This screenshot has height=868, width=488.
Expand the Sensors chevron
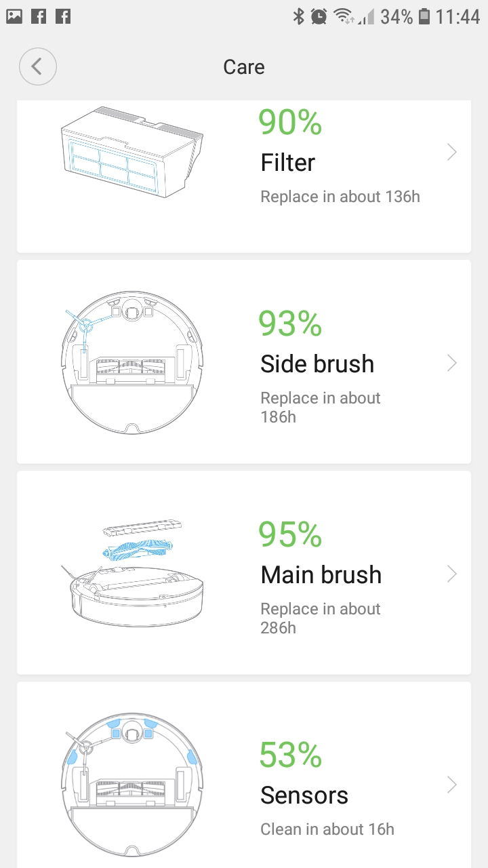pos(452,785)
